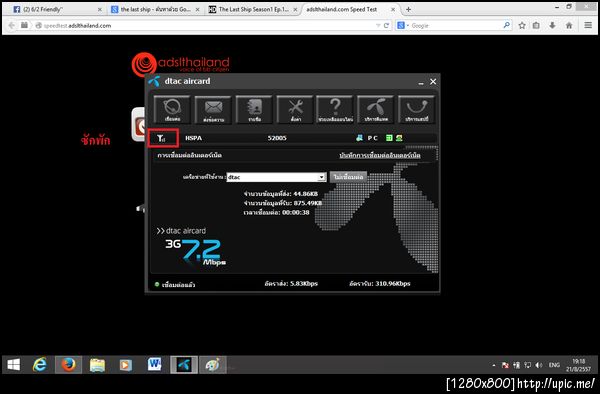
Task: Open a new Firefox tab with plus button
Action: tap(408, 10)
